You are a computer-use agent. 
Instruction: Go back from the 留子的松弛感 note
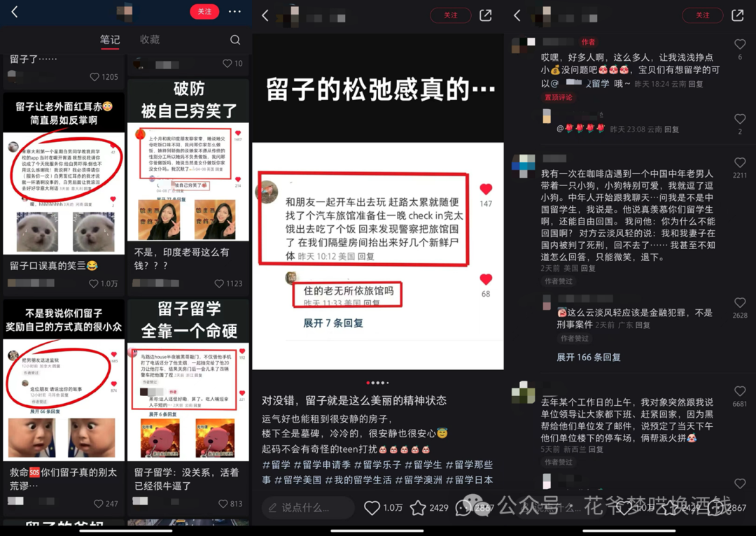click(x=265, y=15)
